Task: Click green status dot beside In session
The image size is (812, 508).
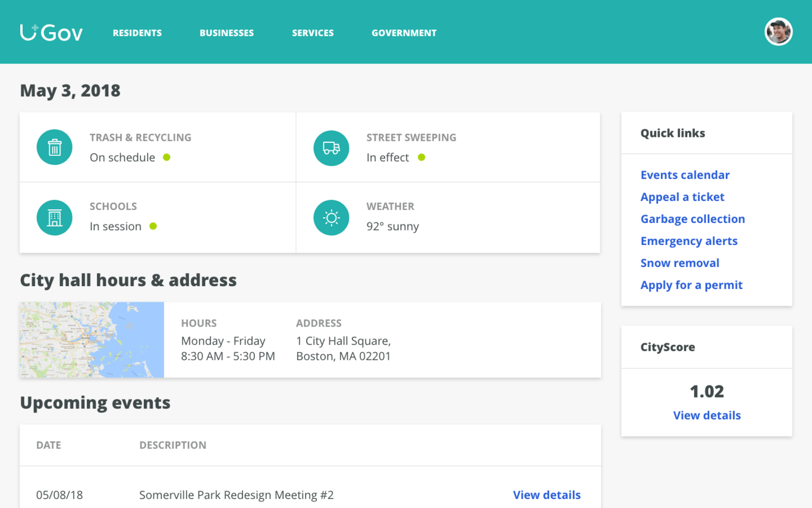Action: (x=153, y=227)
